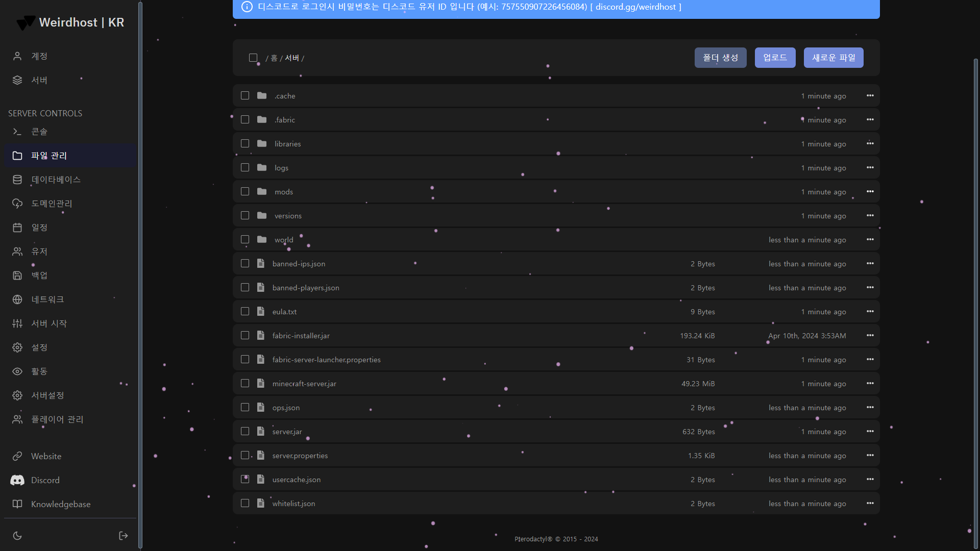This screenshot has width=980, height=551.
Task: Open the fabric-installer.jar file entry
Action: [301, 336]
